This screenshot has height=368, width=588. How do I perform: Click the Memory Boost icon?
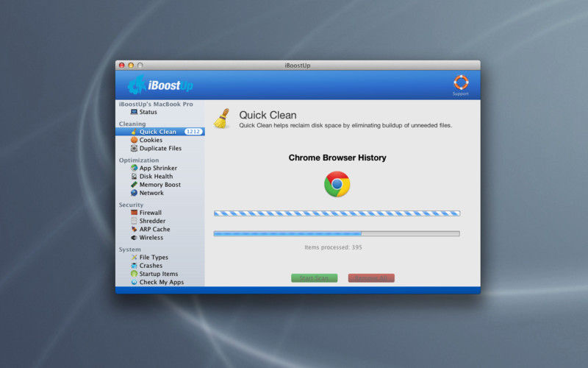pyautogui.click(x=134, y=185)
